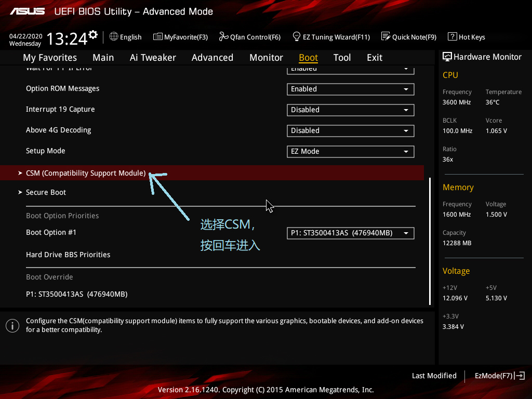The height and width of the screenshot is (399, 532).
Task: Click the 04/22/2020 date text
Action: coord(26,36)
